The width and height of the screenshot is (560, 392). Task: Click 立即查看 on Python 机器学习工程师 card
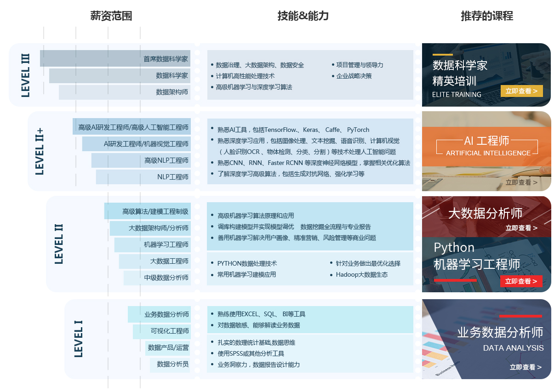pos(521,281)
